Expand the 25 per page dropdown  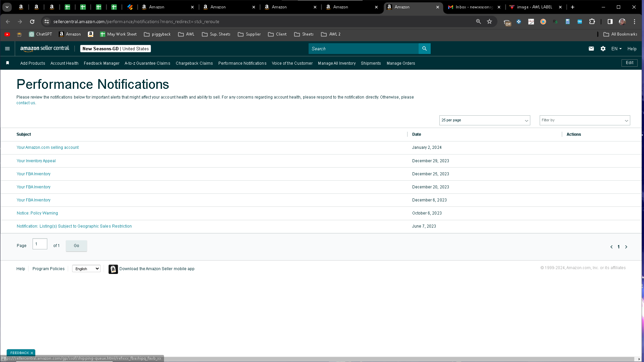click(484, 120)
